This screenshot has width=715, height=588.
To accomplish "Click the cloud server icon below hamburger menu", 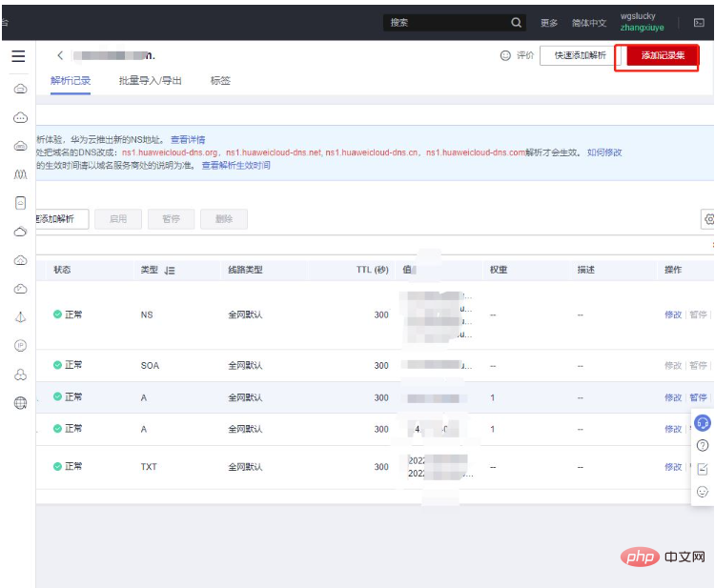I will coord(21,89).
